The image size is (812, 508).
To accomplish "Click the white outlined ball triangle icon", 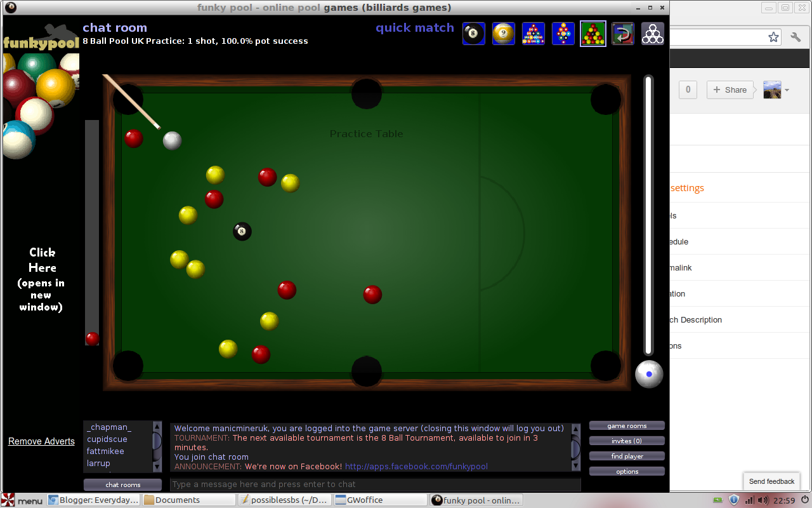I will pyautogui.click(x=653, y=34).
